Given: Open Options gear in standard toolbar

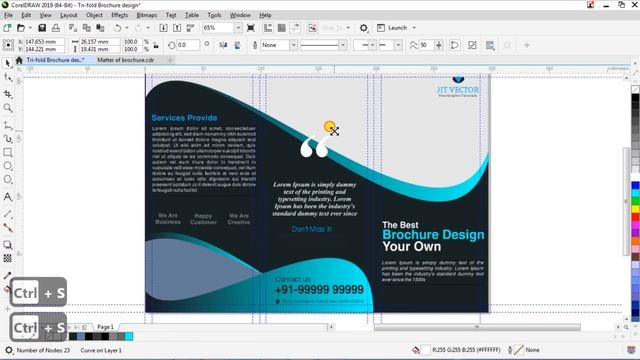Looking at the screenshot, I should coord(364,28).
